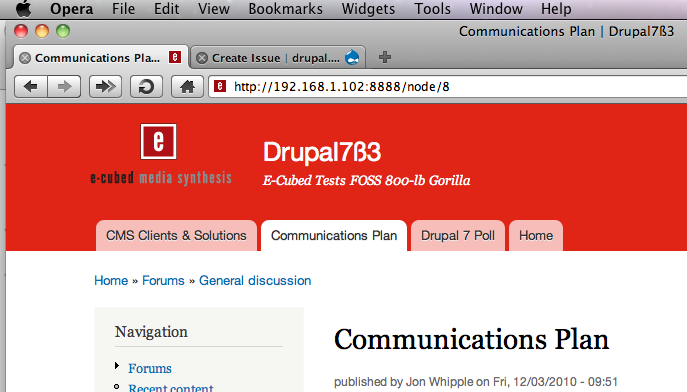Click the red e favicon on first tab

[x=175, y=57]
